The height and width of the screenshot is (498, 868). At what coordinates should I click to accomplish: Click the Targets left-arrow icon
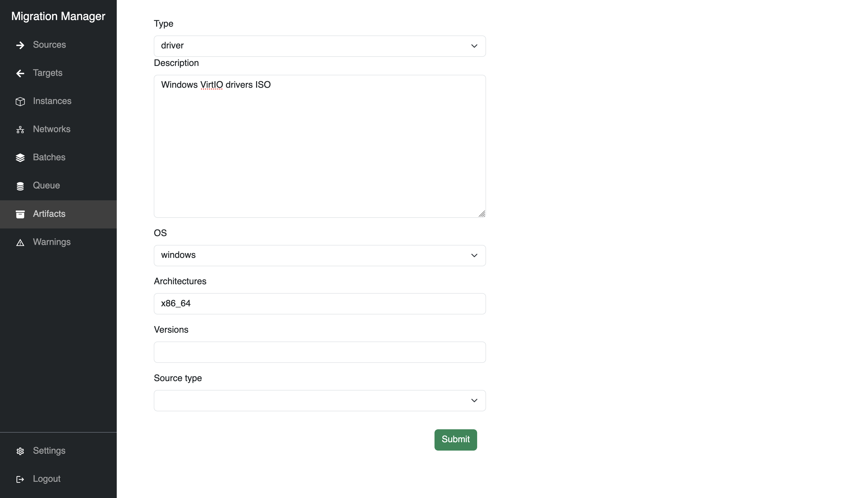pyautogui.click(x=20, y=73)
